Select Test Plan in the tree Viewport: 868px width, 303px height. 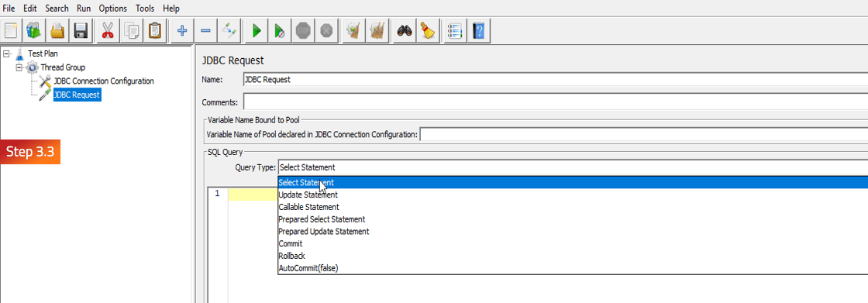pos(43,53)
